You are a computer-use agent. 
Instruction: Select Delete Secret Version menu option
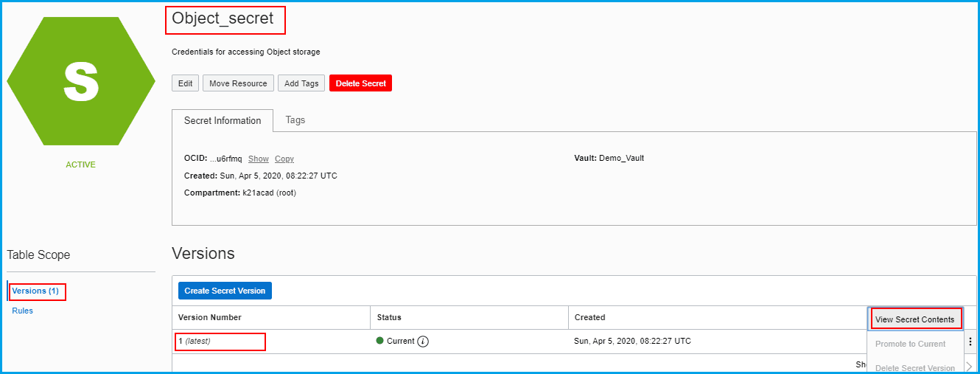pos(914,367)
